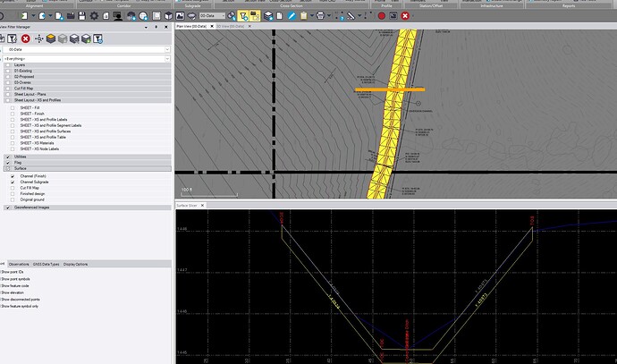Viewport: 617px width, 364px height.
Task: Click the command console icon near red circle
Action: tap(393, 16)
